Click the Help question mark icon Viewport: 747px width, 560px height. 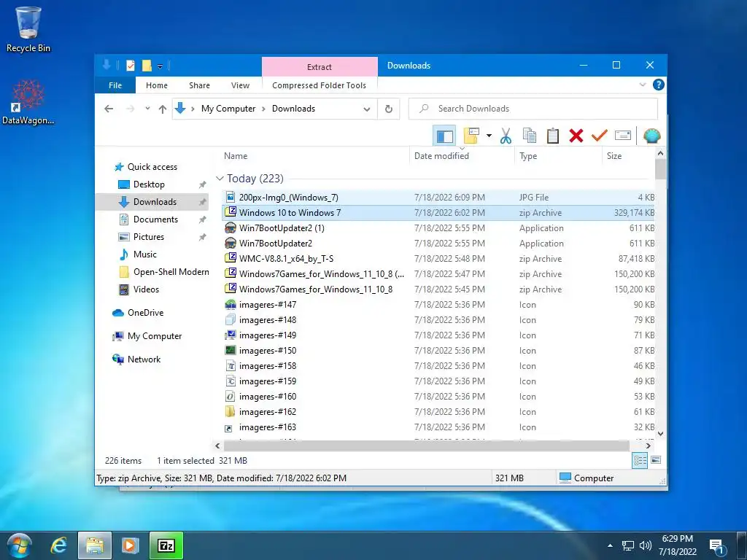tap(659, 85)
